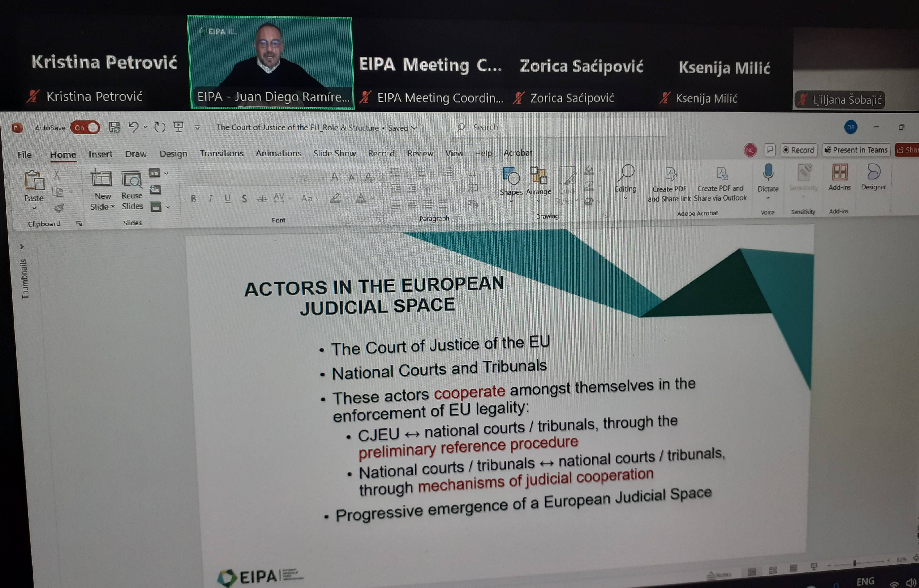The height and width of the screenshot is (588, 919).
Task: Switch to the Slide Show tab
Action: click(335, 153)
